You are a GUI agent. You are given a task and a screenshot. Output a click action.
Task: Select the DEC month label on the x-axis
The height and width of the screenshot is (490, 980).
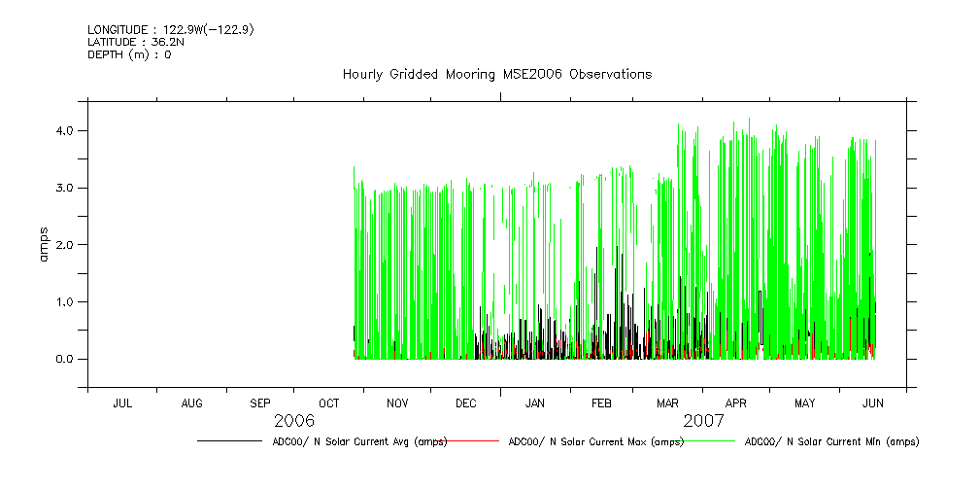[465, 402]
